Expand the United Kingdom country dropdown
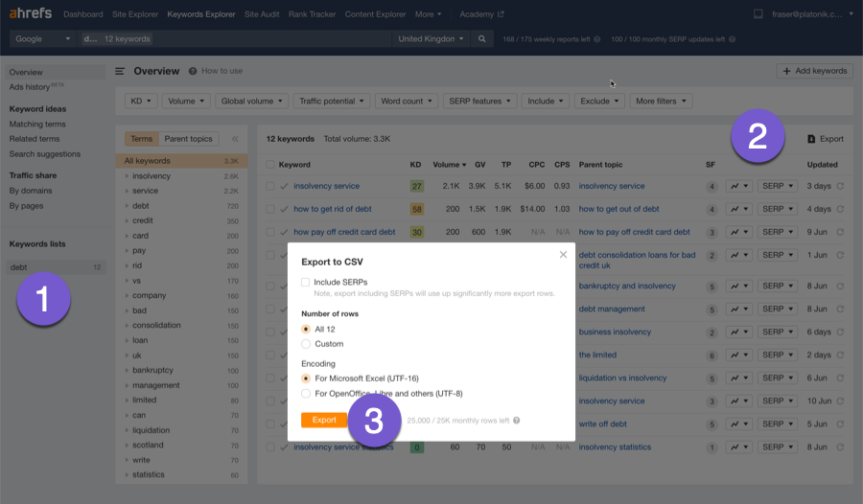 [431, 39]
